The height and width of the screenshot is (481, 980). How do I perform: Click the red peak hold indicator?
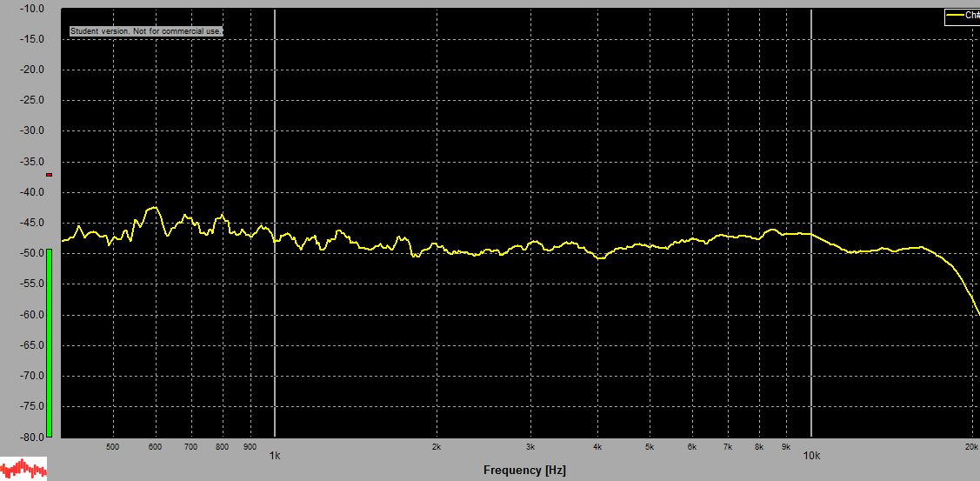(49, 175)
